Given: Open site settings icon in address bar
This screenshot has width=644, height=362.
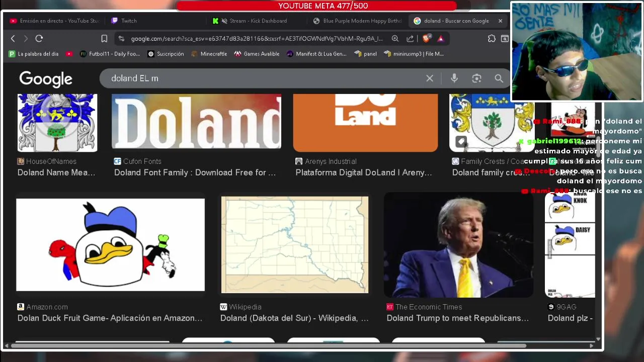Looking at the screenshot, I should tap(121, 38).
